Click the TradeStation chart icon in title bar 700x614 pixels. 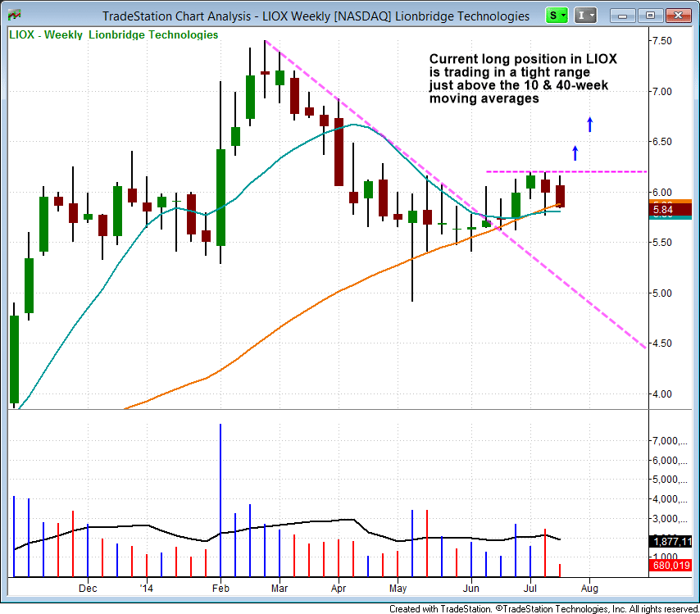(x=14, y=16)
